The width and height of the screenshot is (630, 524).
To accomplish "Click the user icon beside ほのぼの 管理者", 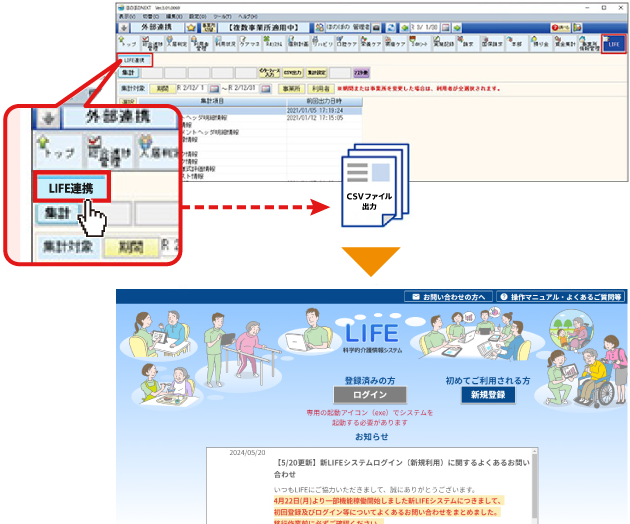I will tap(319, 27).
